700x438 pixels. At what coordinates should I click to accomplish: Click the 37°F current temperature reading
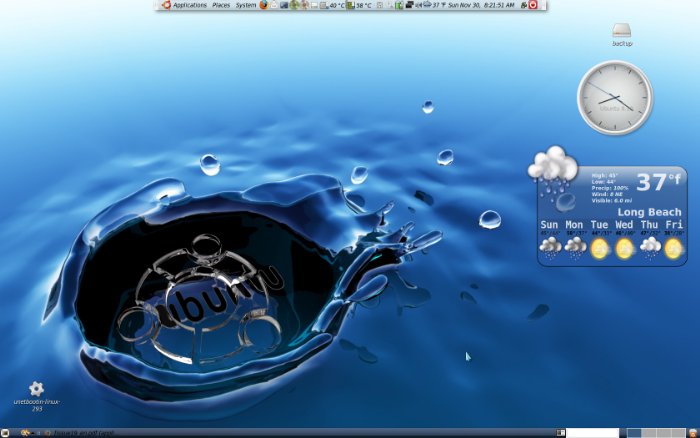click(x=657, y=183)
